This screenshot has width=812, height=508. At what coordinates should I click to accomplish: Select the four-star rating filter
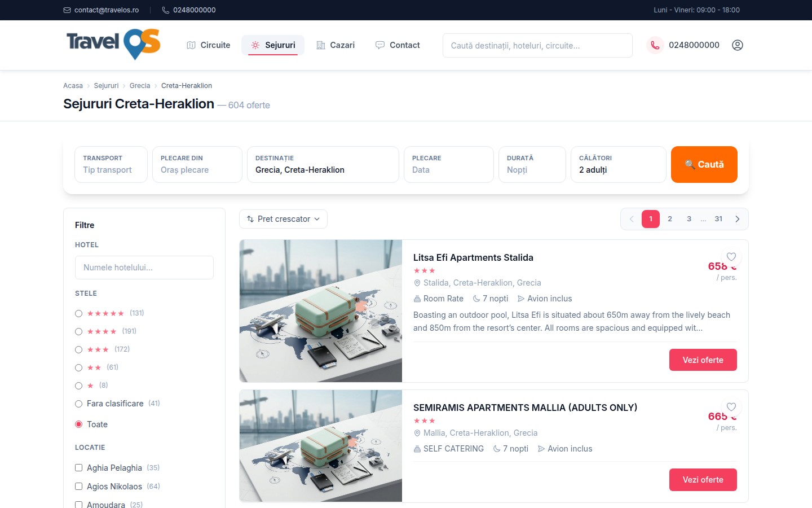point(79,331)
